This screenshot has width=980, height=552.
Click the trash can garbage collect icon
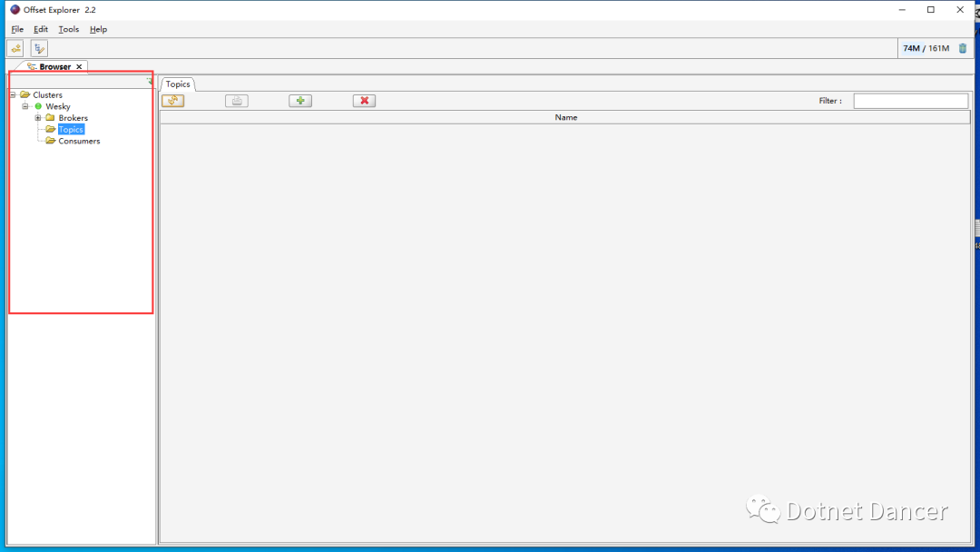tap(963, 48)
